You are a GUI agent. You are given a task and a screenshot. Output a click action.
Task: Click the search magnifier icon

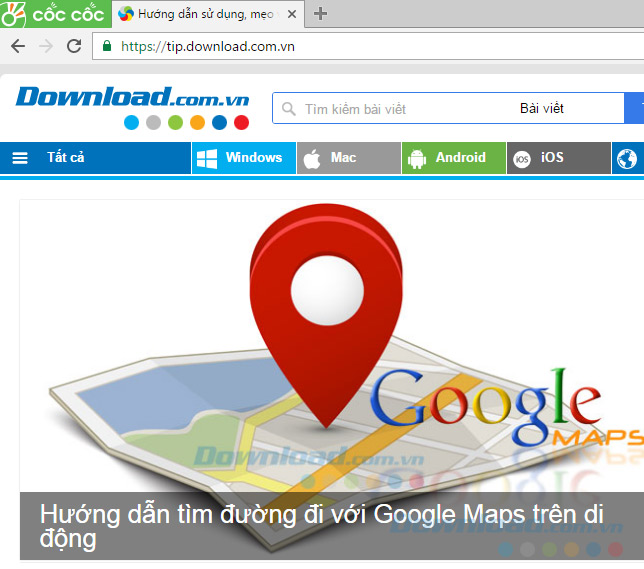pyautogui.click(x=289, y=109)
